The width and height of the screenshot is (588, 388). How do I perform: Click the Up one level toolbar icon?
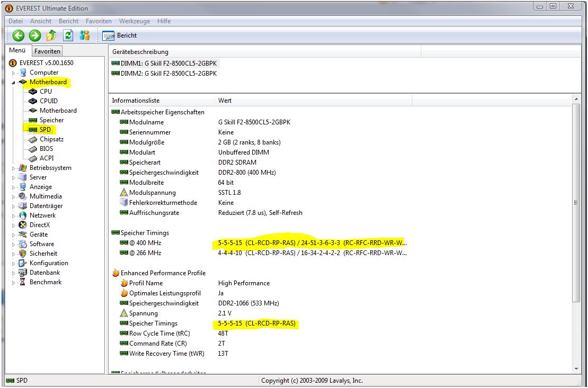[51, 35]
